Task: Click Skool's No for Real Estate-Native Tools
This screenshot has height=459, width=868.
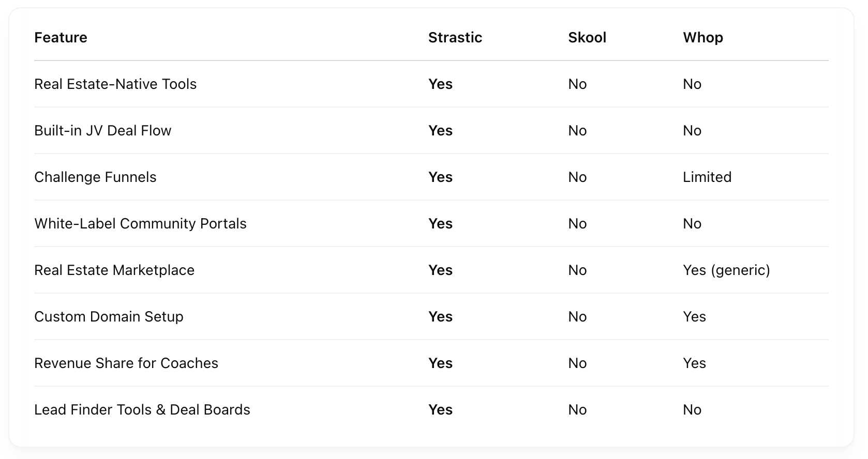Action: pos(577,84)
